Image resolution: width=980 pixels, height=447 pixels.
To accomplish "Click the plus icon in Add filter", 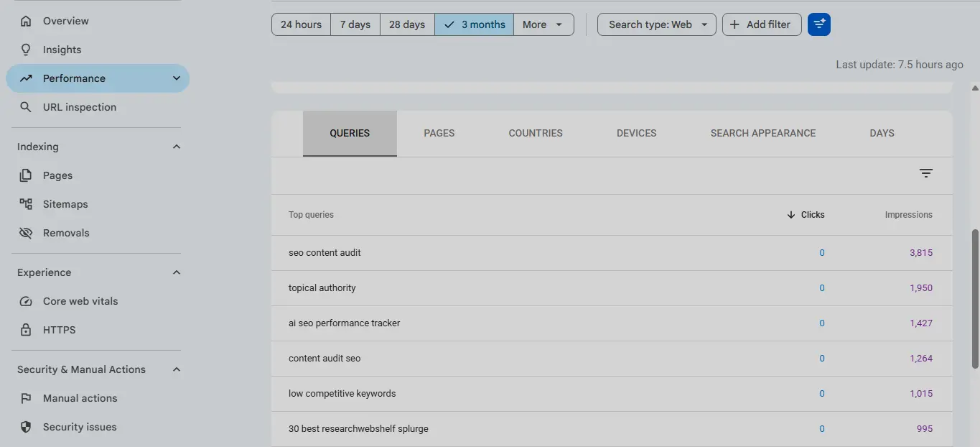I will click(734, 24).
